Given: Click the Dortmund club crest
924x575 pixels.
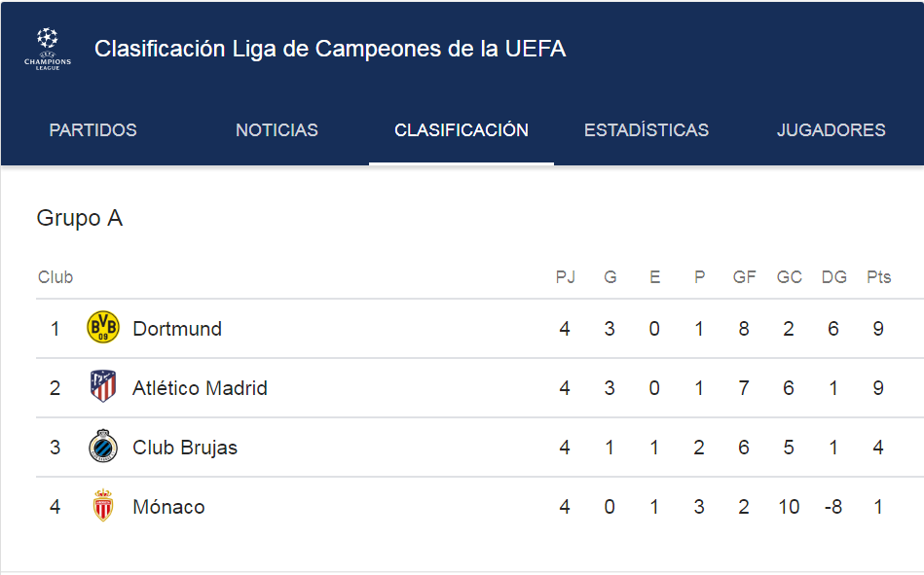Looking at the screenshot, I should pyautogui.click(x=103, y=329).
